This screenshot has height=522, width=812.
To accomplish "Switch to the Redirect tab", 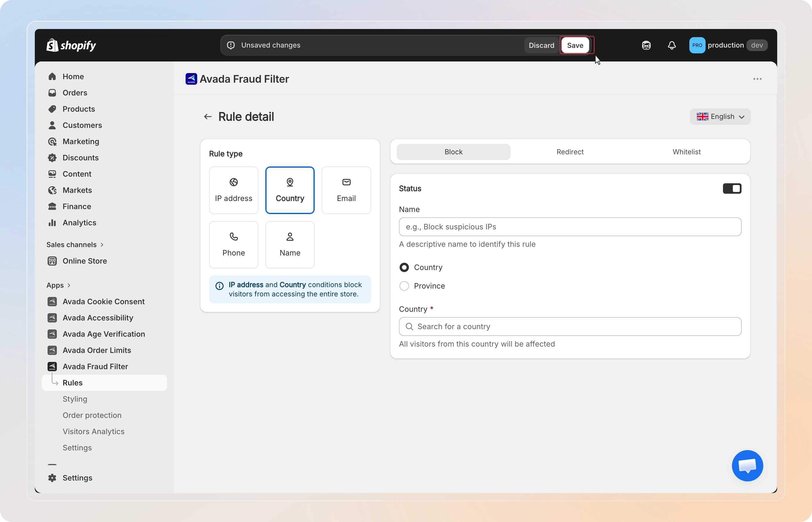I will [x=570, y=152].
